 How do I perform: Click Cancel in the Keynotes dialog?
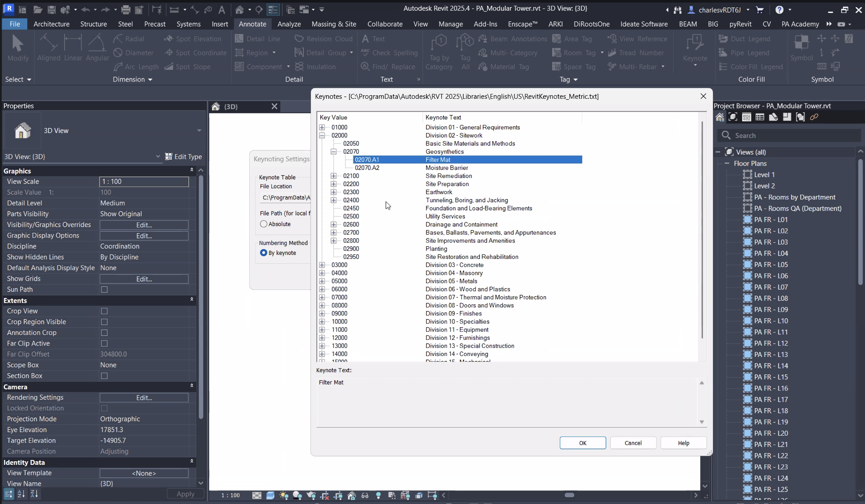pyautogui.click(x=633, y=443)
